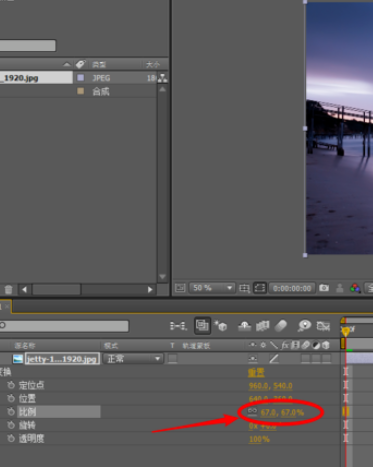Toggle mask and shape path visibility

click(260, 288)
